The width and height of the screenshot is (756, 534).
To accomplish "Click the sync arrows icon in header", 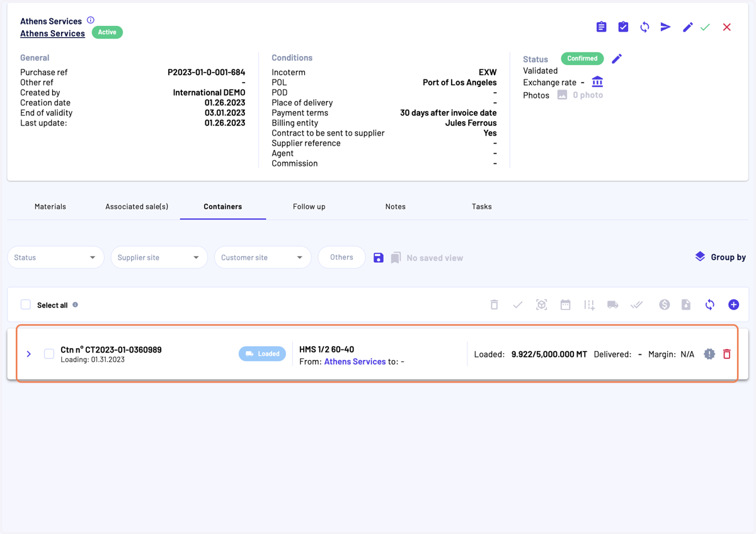I will click(x=644, y=27).
